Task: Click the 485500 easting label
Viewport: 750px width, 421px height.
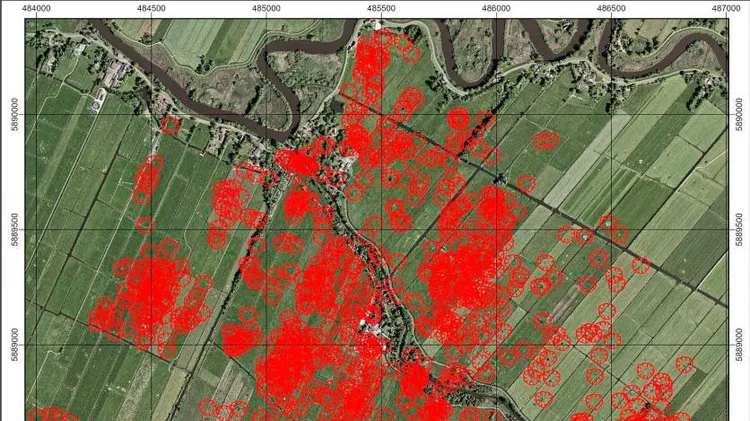Action: (x=381, y=8)
